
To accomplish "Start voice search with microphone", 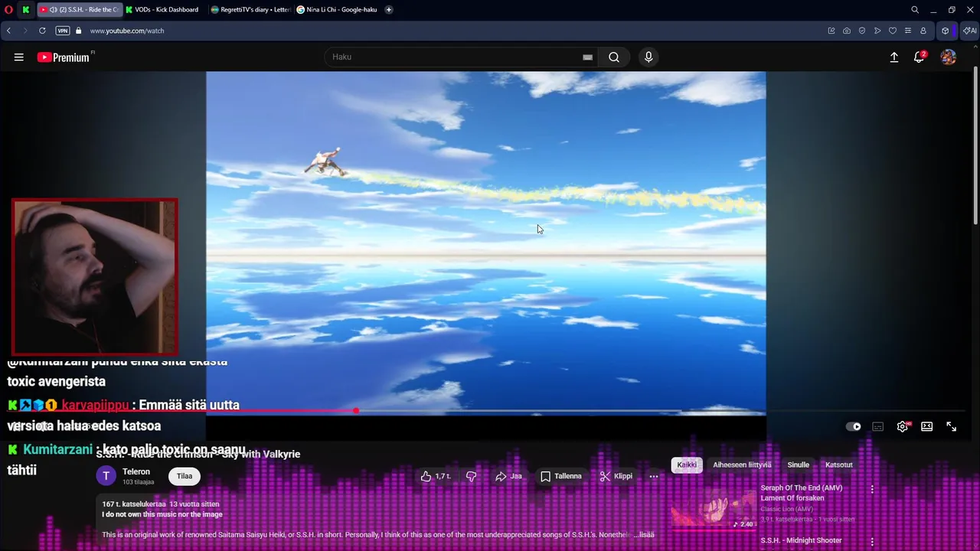I will [648, 57].
